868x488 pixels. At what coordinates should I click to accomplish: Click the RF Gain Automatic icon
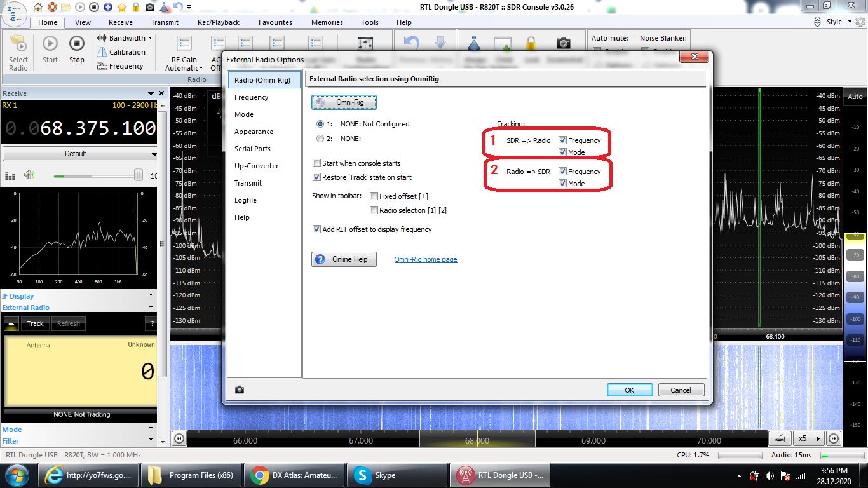(184, 44)
